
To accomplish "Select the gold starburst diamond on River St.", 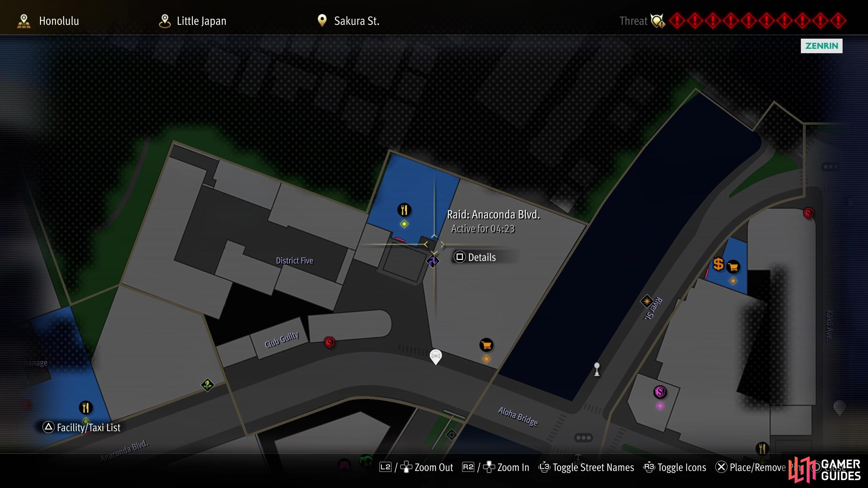I will point(647,301).
